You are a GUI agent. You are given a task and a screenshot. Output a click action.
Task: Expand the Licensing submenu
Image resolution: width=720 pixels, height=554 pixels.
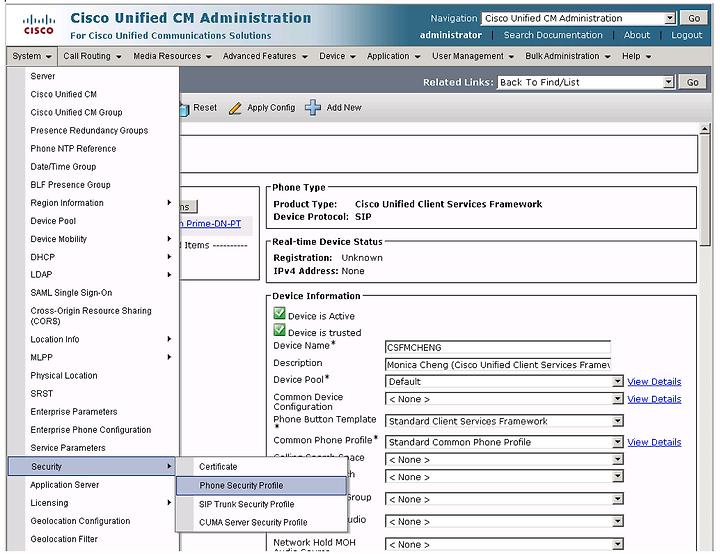click(169, 503)
